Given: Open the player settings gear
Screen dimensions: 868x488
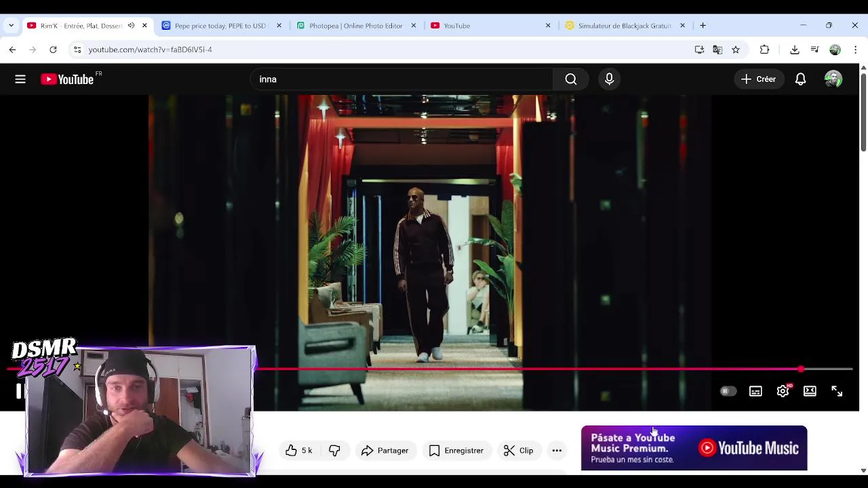Looking at the screenshot, I should [x=783, y=391].
